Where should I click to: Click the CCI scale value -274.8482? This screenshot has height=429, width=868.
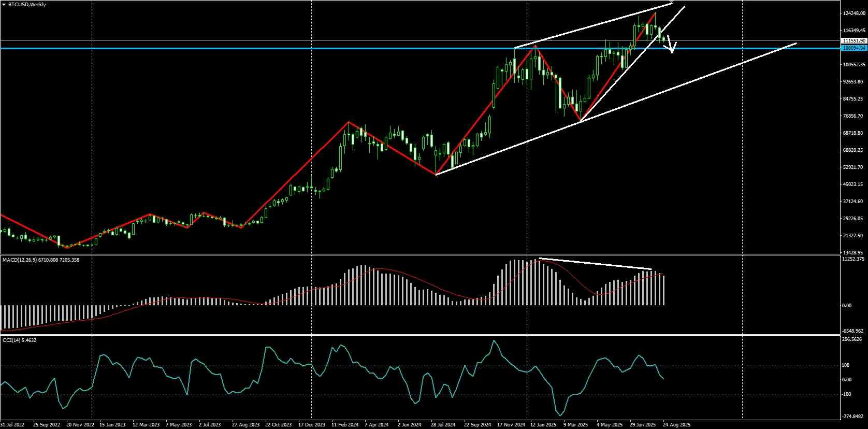pyautogui.click(x=853, y=416)
